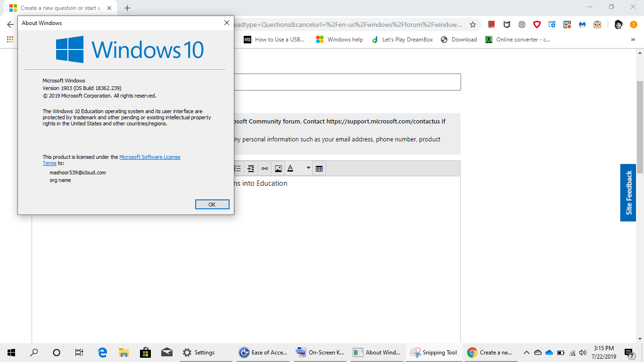644x362 pixels.
Task: Open the Chrome profile avatar
Action: click(619, 25)
